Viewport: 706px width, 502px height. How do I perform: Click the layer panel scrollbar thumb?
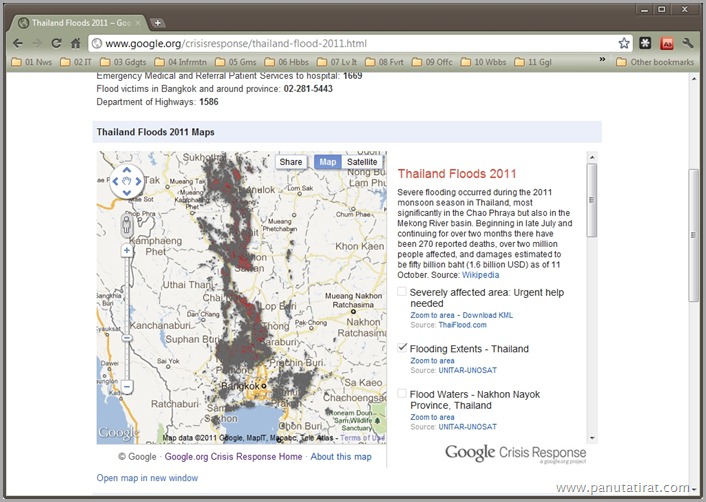[x=592, y=200]
